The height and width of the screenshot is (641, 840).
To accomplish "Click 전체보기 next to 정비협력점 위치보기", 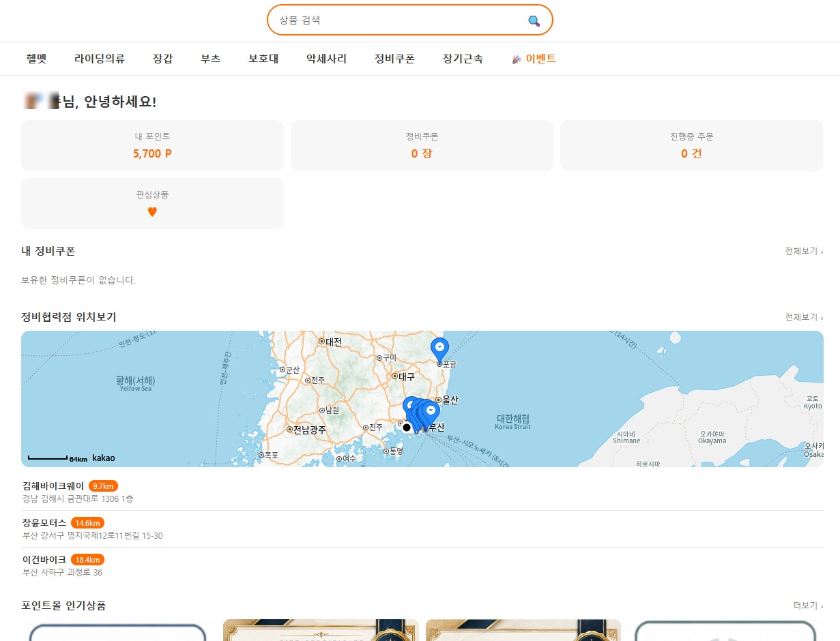I will pos(804,317).
